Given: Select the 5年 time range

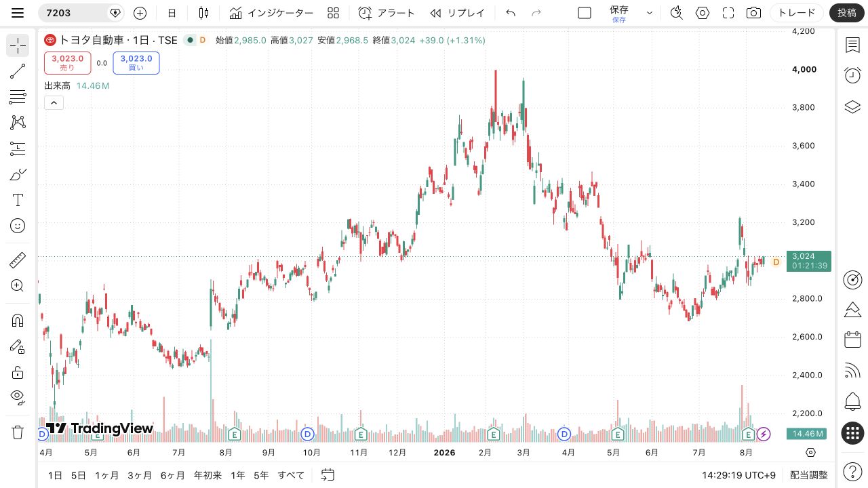Looking at the screenshot, I should pos(261,475).
